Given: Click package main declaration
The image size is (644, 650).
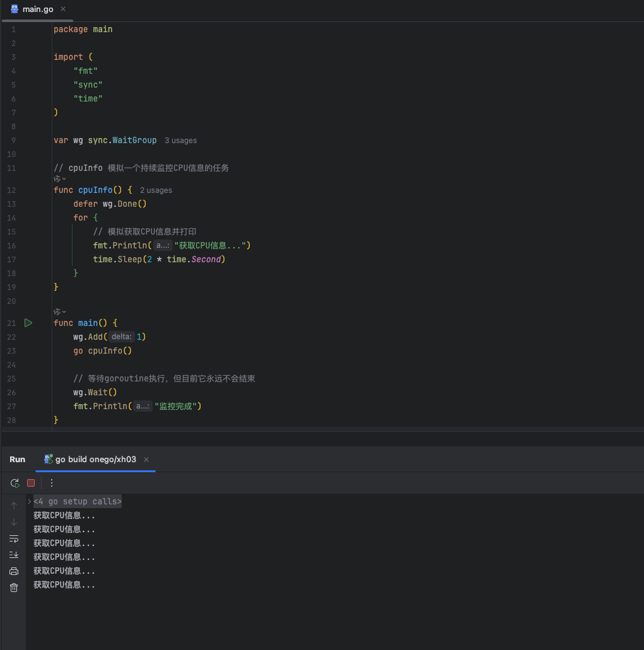Looking at the screenshot, I should pos(83,30).
